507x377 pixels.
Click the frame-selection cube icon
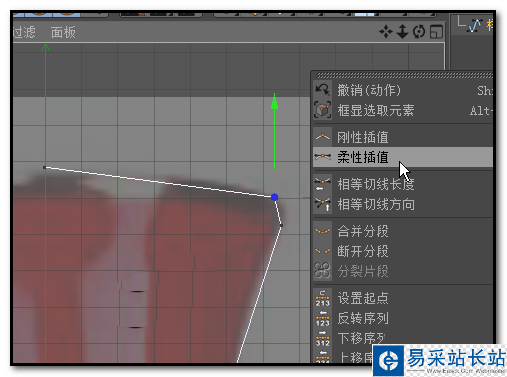(322, 110)
